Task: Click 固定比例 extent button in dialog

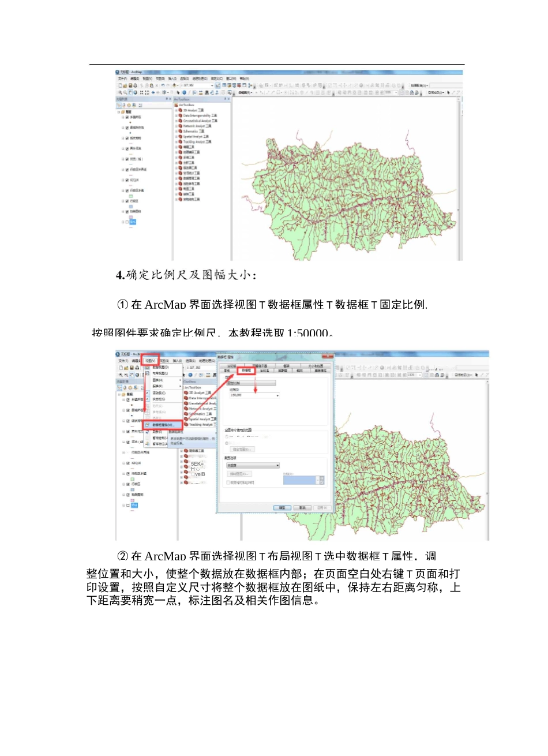Action: 251,383
